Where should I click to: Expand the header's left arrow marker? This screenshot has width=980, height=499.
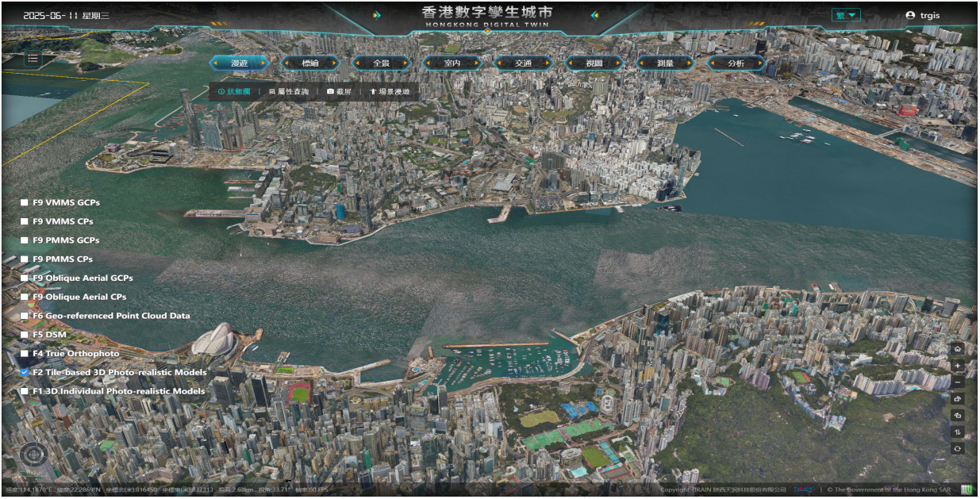click(x=377, y=15)
